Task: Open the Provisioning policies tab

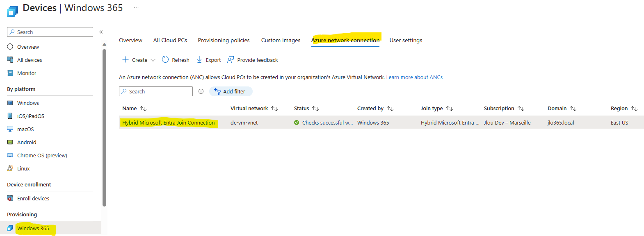Action: [224, 40]
